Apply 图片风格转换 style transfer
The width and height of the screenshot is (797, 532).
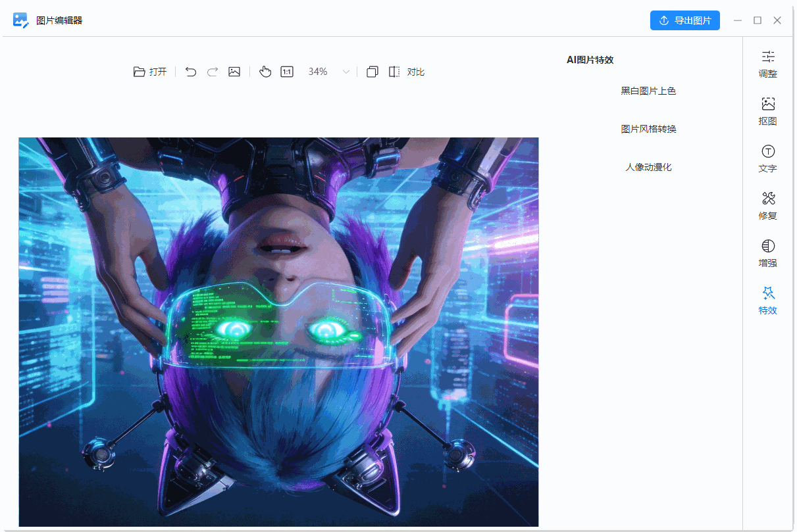pos(648,129)
